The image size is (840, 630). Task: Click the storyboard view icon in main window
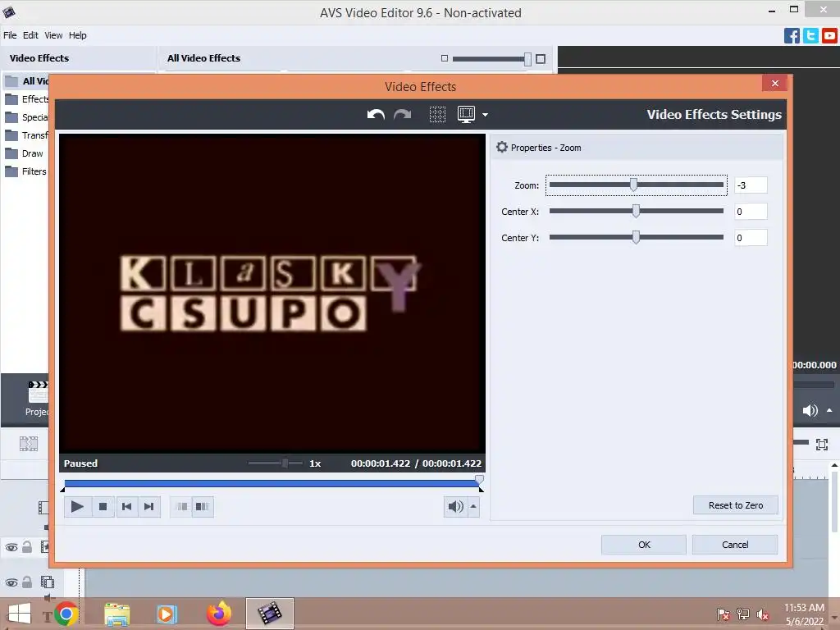[29, 444]
